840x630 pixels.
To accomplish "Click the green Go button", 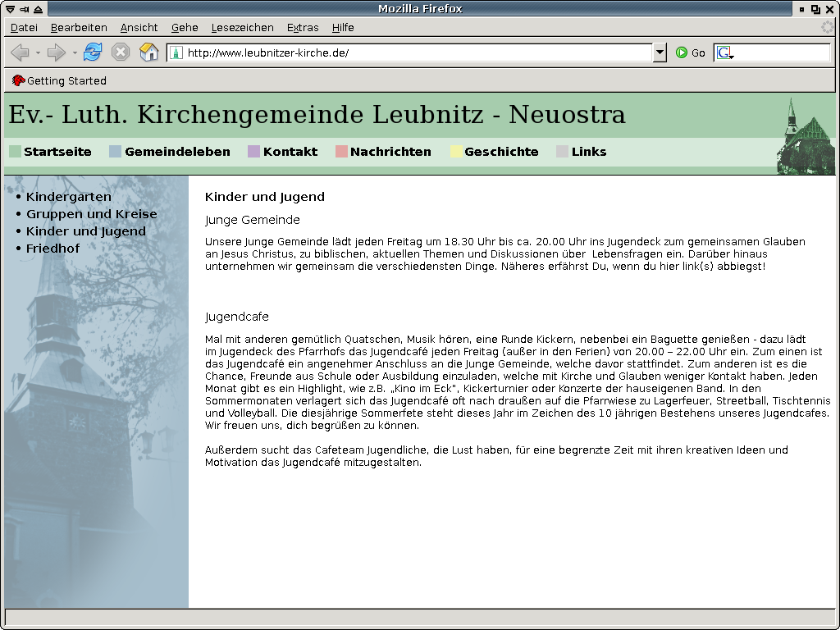I will tap(690, 52).
